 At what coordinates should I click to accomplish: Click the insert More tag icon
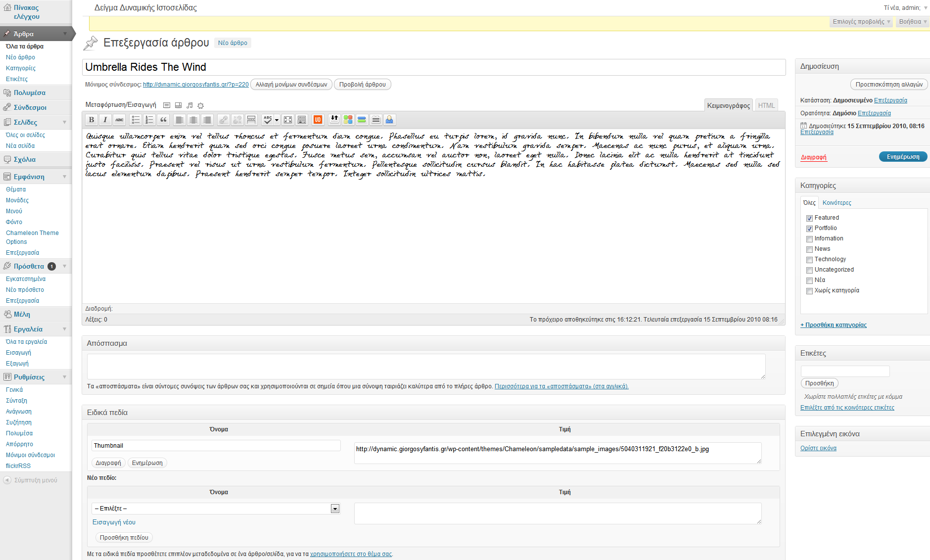pos(251,120)
